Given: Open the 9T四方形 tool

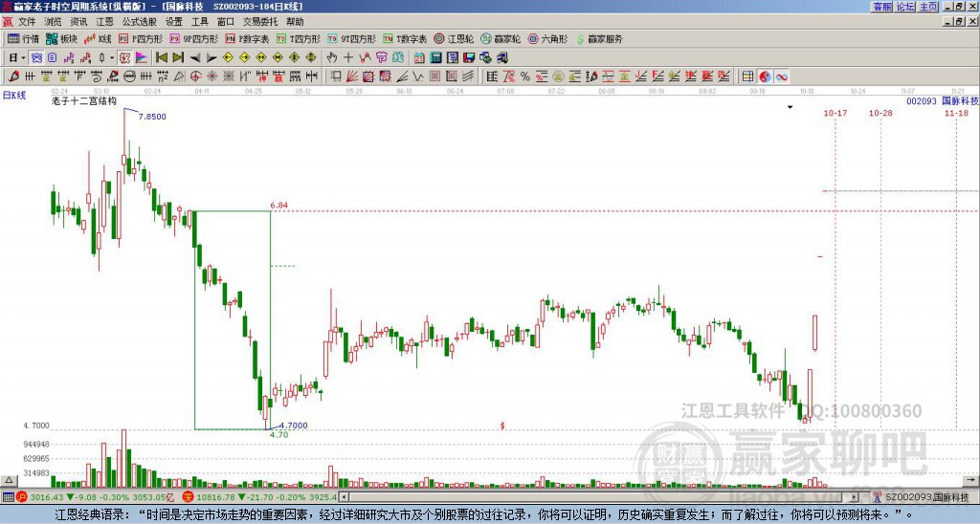Looking at the screenshot, I should click(352, 38).
